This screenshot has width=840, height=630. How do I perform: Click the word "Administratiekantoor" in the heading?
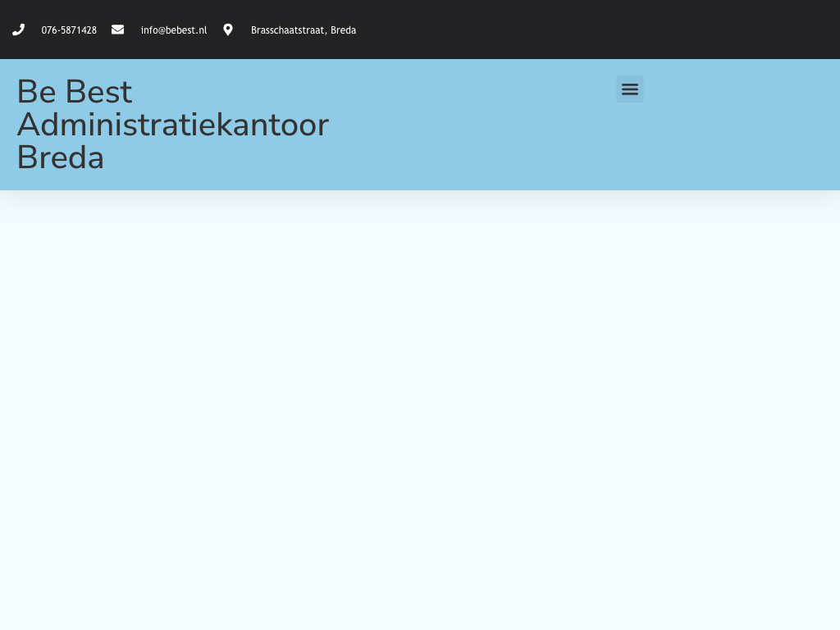click(172, 125)
